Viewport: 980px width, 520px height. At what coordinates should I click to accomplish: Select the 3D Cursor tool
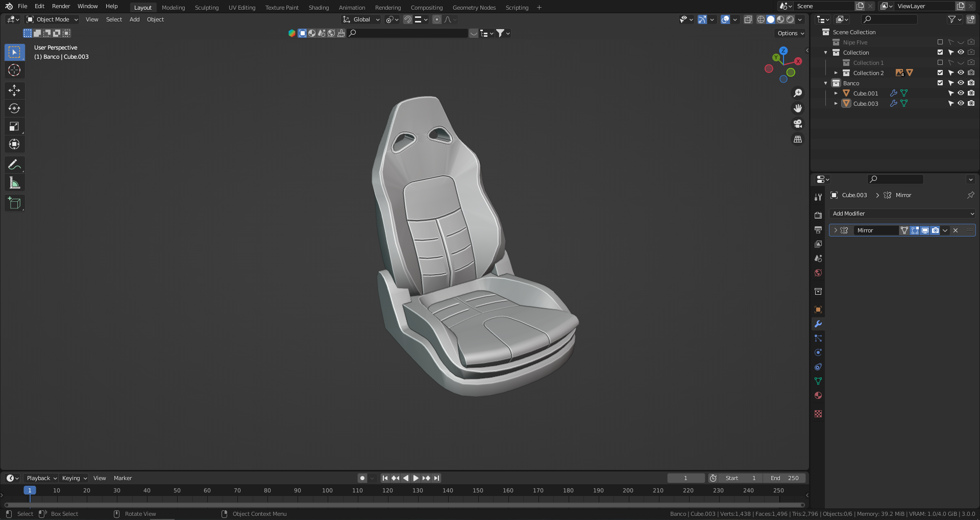(x=14, y=70)
